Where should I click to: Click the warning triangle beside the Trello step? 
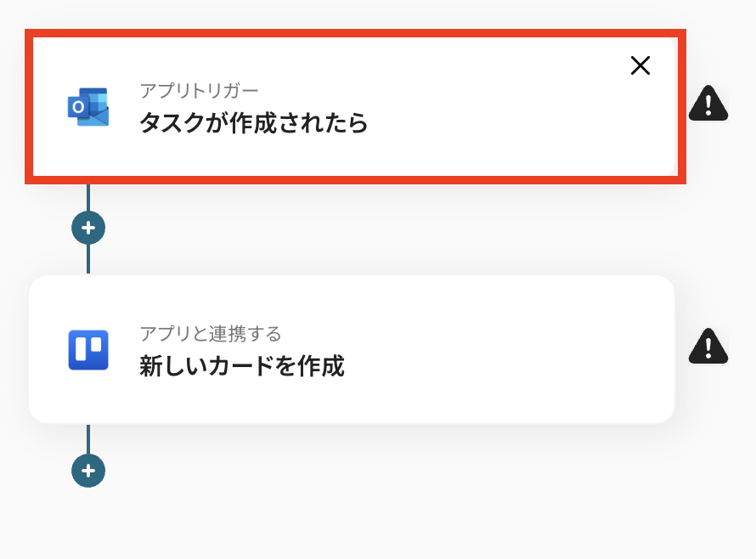pyautogui.click(x=708, y=346)
